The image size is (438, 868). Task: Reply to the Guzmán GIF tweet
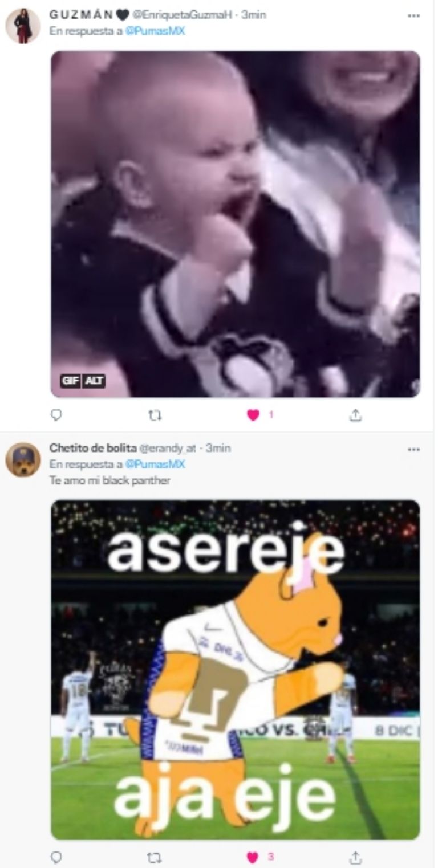pos(56,415)
